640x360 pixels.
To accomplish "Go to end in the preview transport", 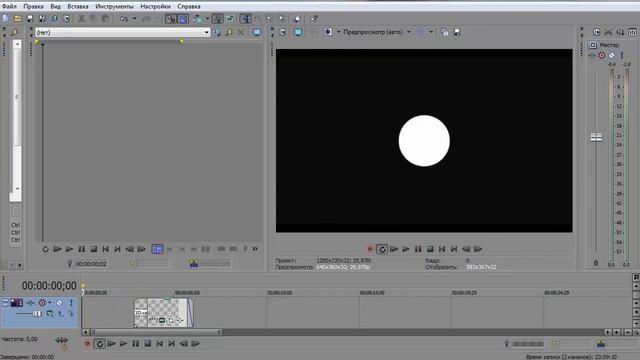I will pos(454,249).
